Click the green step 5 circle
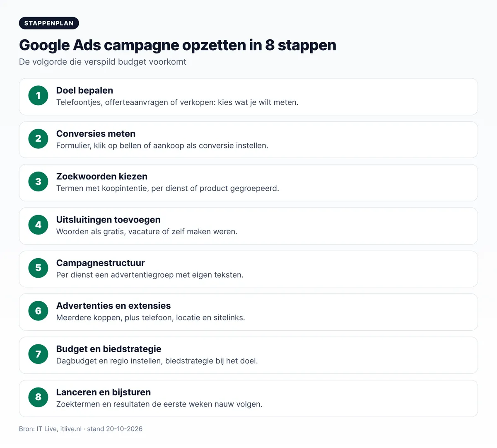 point(39,268)
